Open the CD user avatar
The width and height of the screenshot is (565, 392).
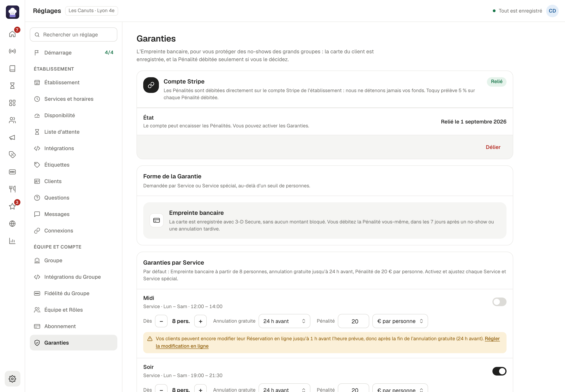552,11
